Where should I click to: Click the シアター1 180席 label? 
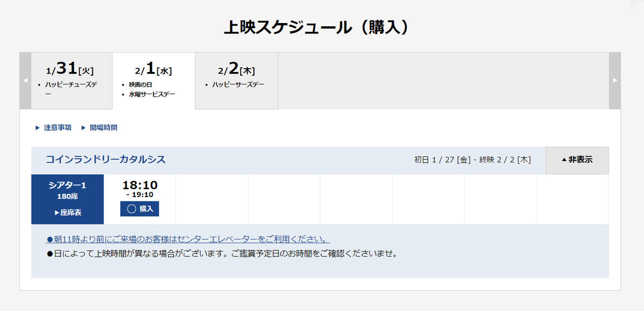68,190
